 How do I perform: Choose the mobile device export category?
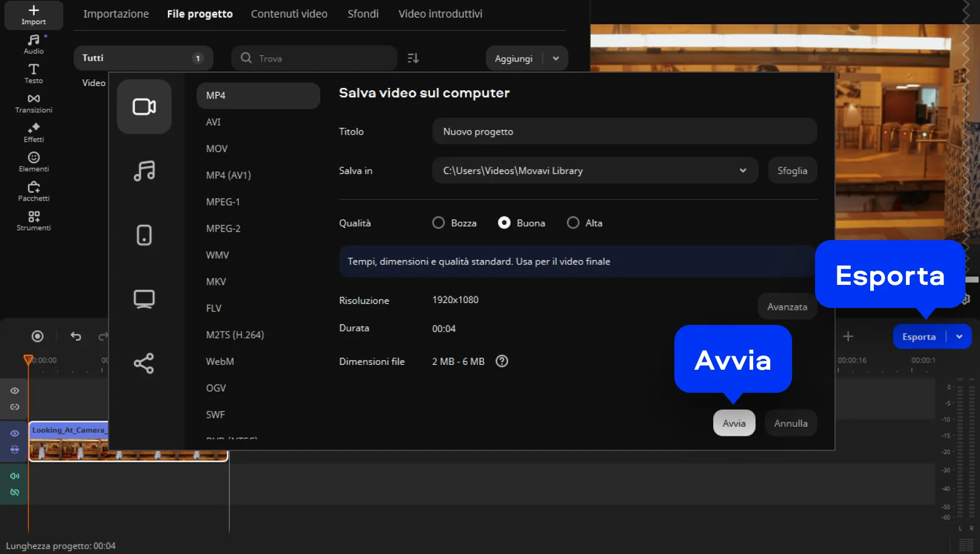(x=144, y=235)
